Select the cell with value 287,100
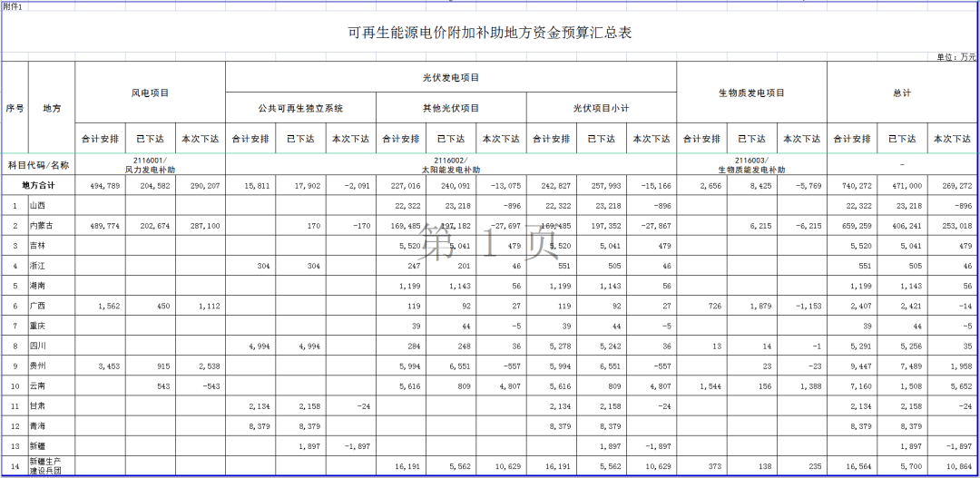Screen dimensions: 980x478 coord(200,226)
